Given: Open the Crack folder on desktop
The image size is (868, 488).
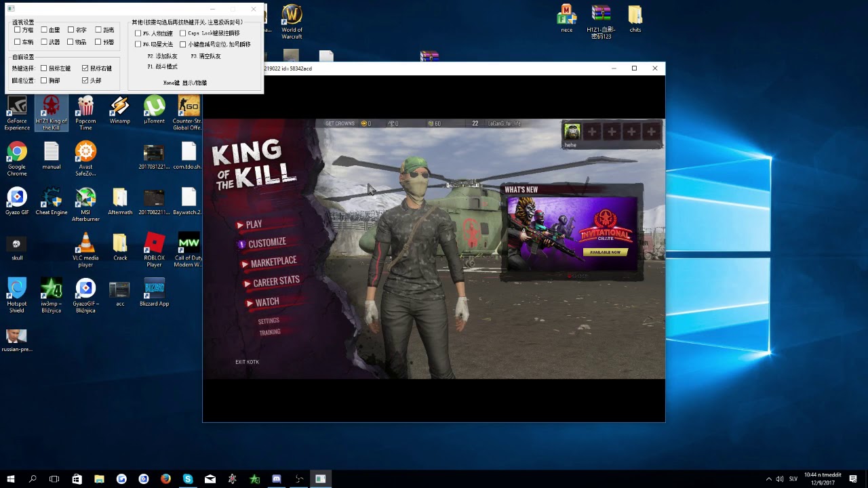Looking at the screenshot, I should coord(120,247).
